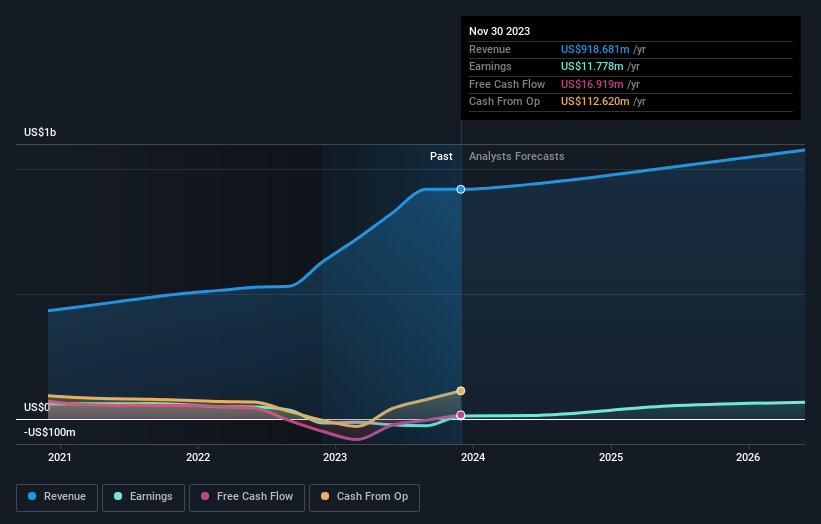Image resolution: width=821 pixels, height=524 pixels.
Task: Click the Past label on chart
Action: [x=441, y=157]
